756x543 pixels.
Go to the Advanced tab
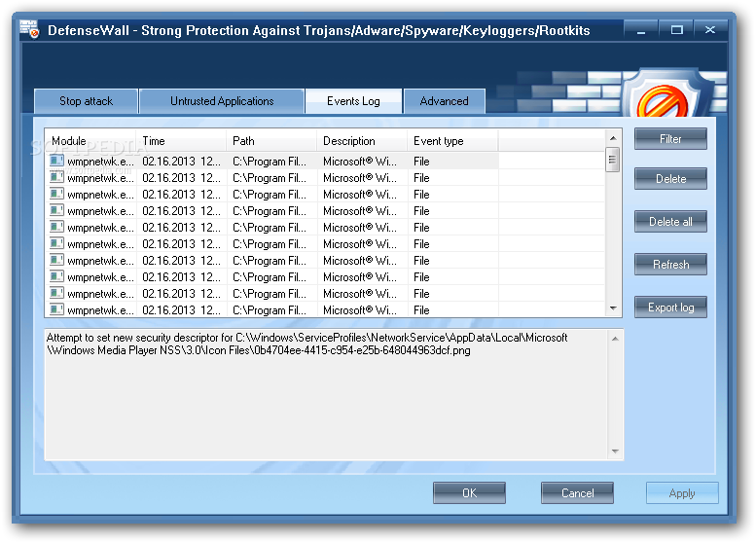[x=444, y=101]
